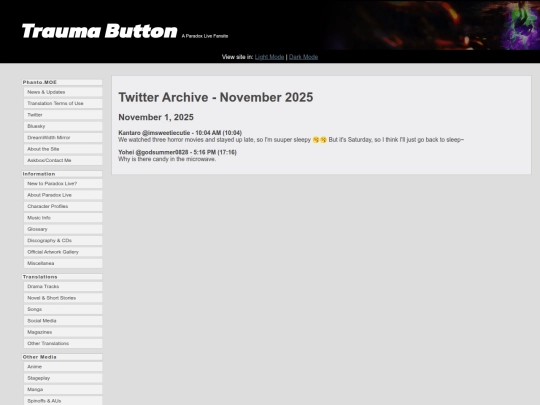Image resolution: width=540 pixels, height=405 pixels.
Task: Click the Kantaro @imsweetiecutie tweet header
Action: [180, 133]
